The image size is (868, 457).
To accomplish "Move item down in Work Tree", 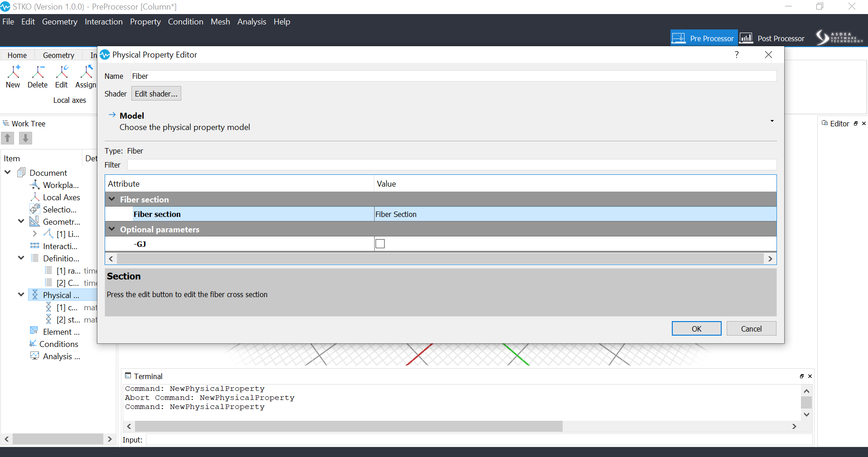I will [25, 138].
